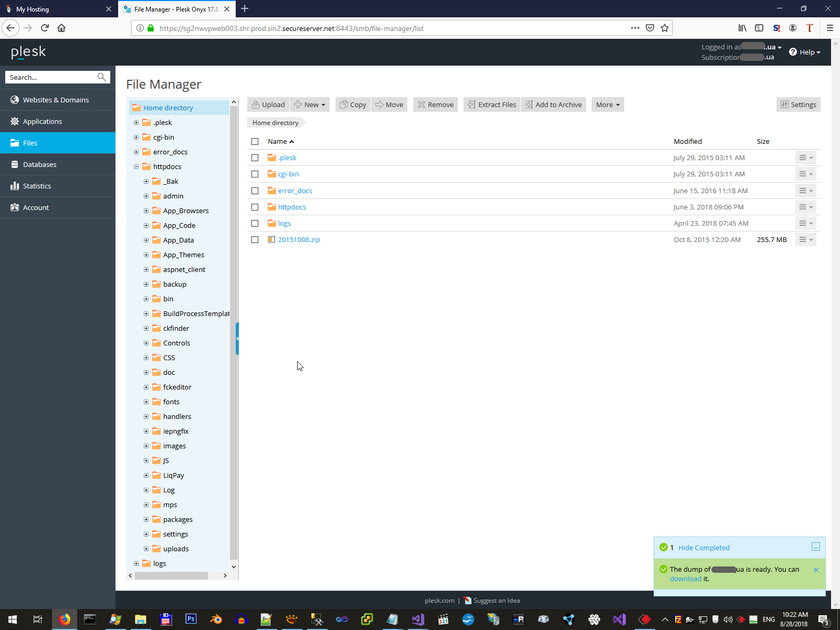Open row actions menu for httpdocs

click(x=806, y=207)
